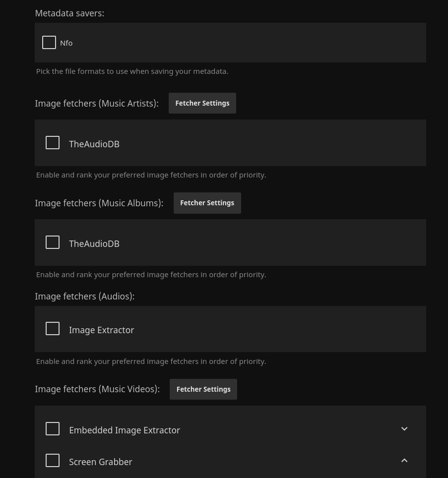Move Embedded Image Extractor down with arrow
This screenshot has width=448, height=478.
tap(404, 429)
